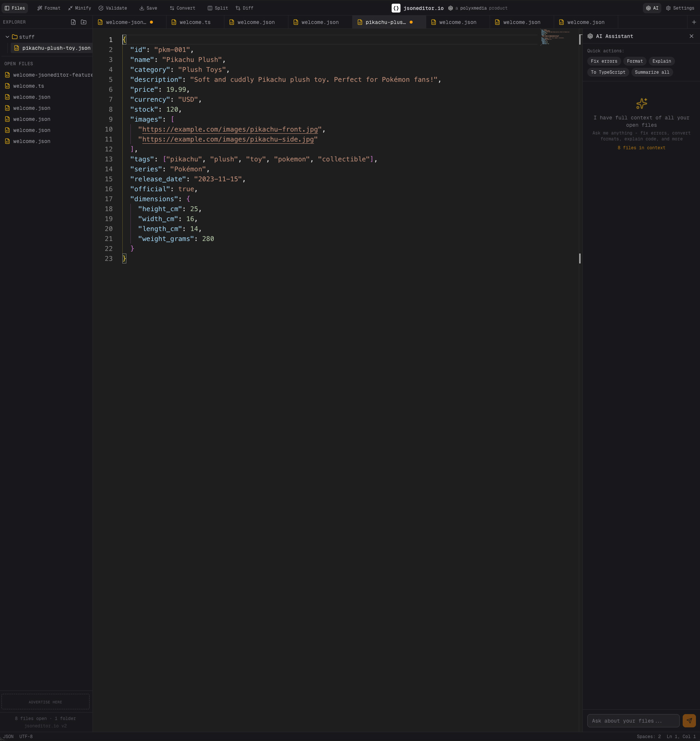Create a new folder in Explorer
This screenshot has width=700, height=741.
84,22
